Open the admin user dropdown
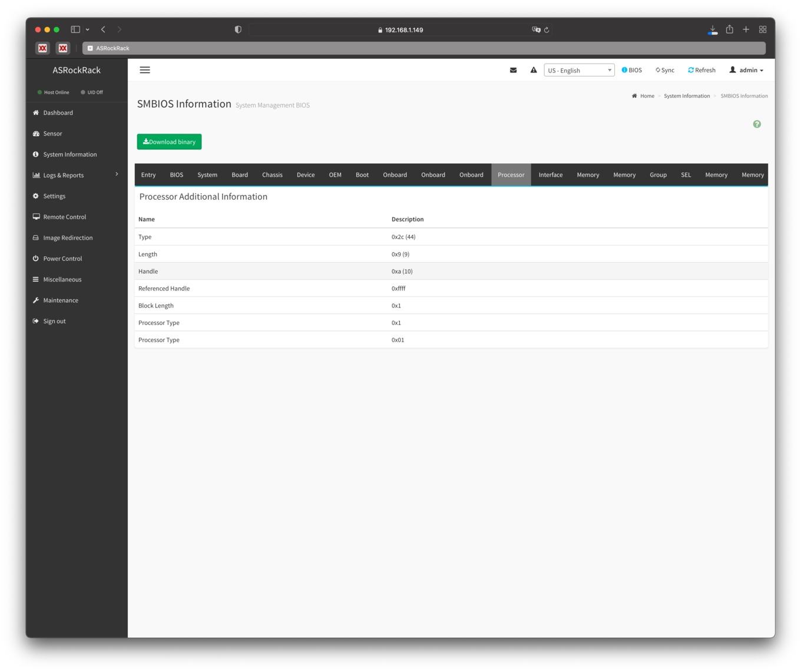The image size is (801, 672). pyautogui.click(x=746, y=70)
